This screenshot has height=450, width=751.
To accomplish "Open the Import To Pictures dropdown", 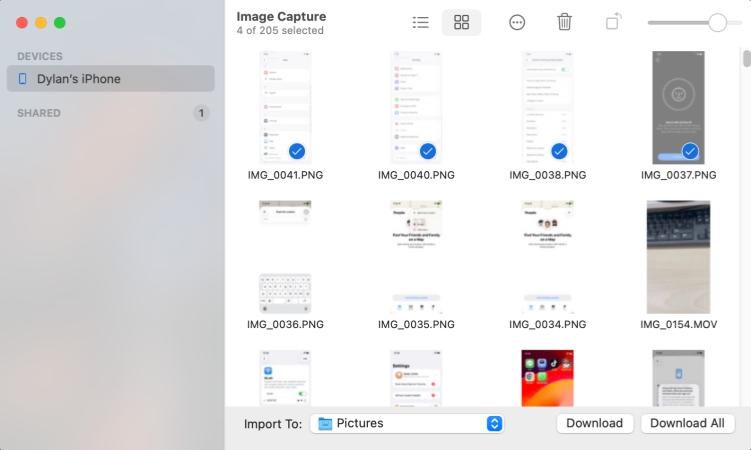I will click(407, 424).
